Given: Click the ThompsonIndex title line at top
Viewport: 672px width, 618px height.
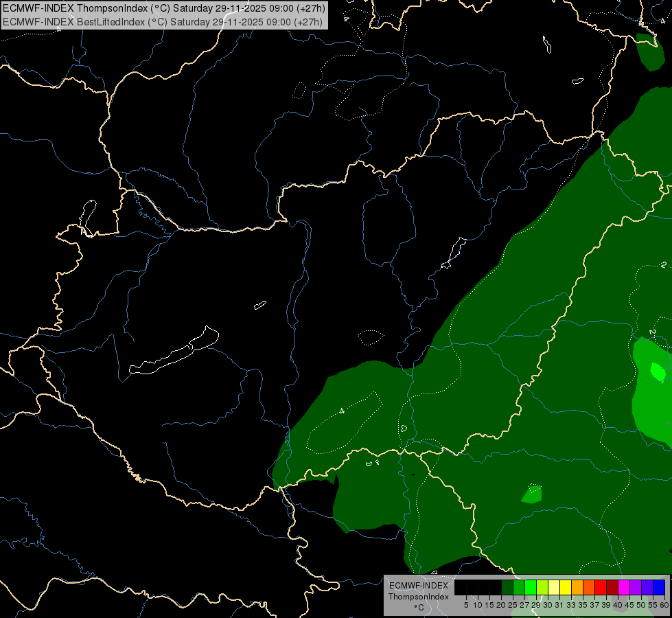Looking at the screenshot, I should click(x=164, y=8).
